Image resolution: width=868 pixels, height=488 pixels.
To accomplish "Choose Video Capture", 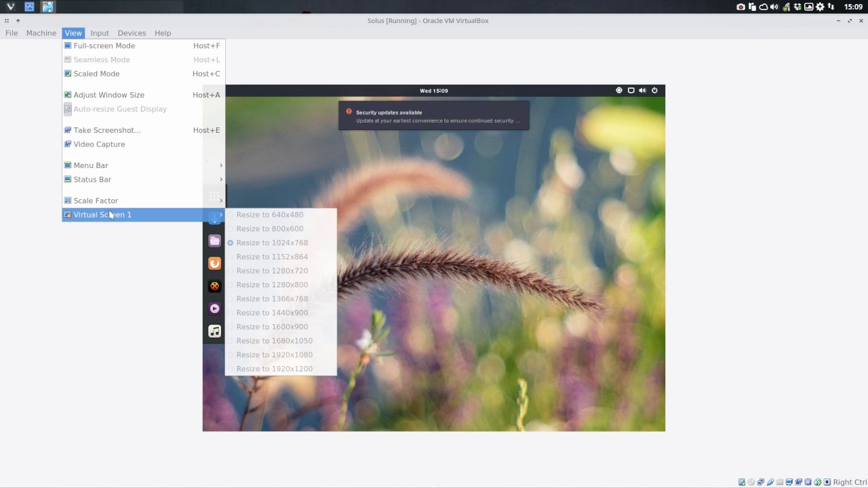I will coord(143,144).
